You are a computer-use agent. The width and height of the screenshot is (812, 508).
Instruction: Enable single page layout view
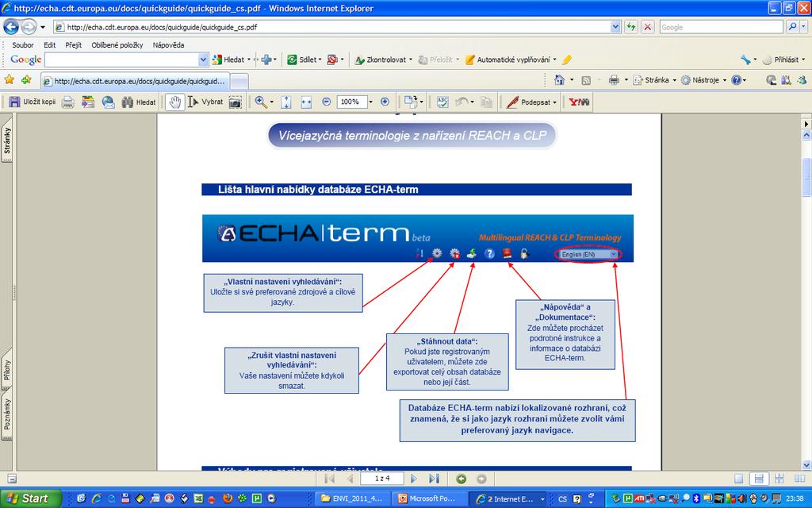tap(738, 479)
